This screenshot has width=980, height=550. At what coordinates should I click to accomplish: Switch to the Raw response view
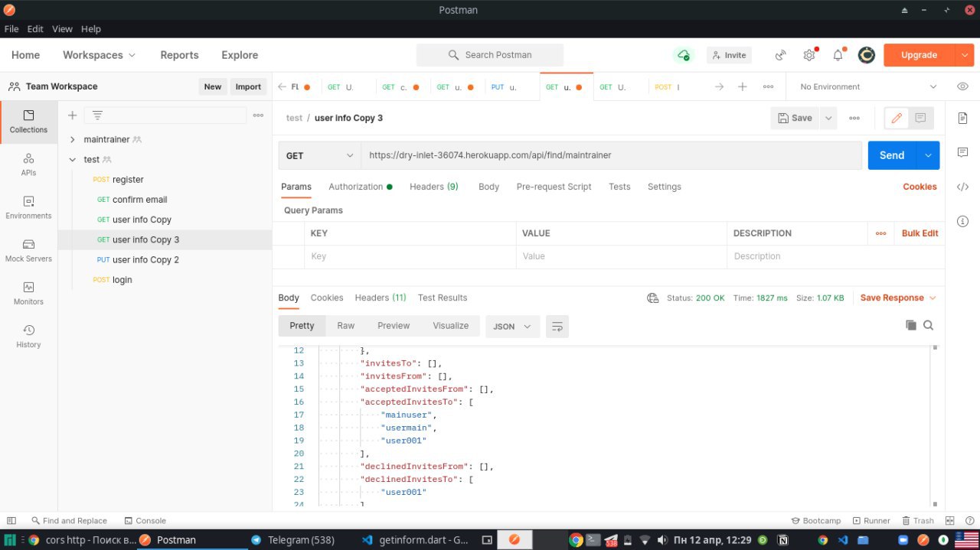[346, 326]
